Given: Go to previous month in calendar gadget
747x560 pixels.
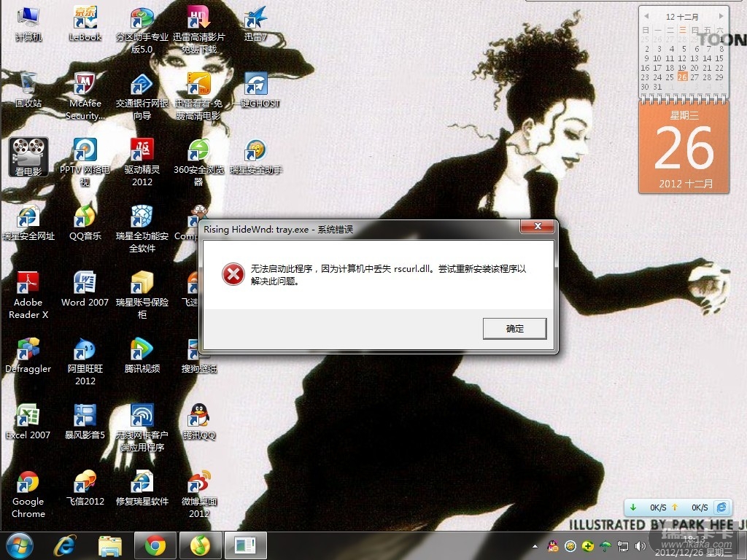Looking at the screenshot, I should 646,16.
